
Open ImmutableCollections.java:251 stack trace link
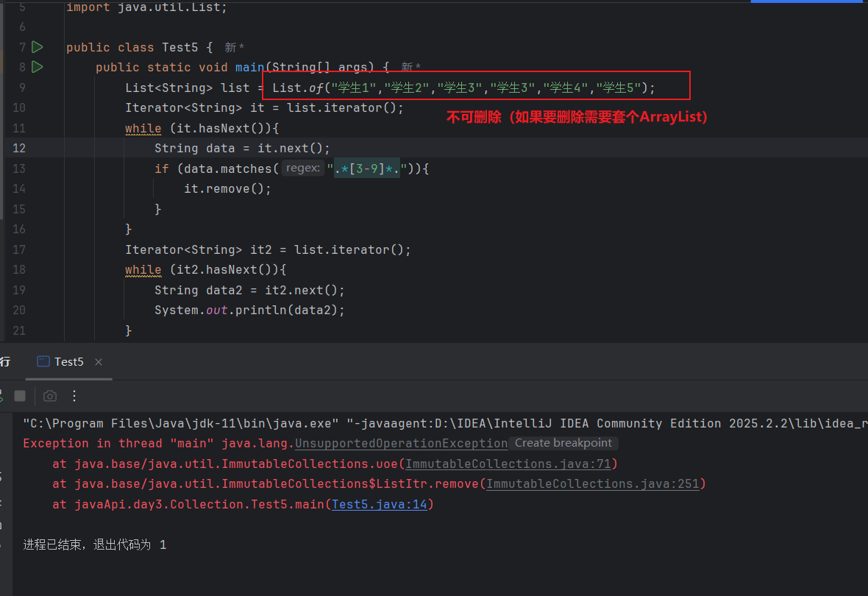(594, 483)
